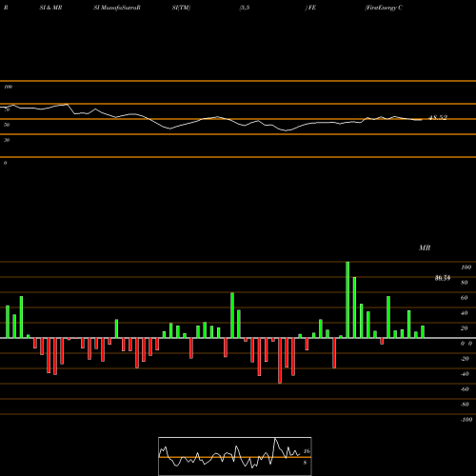
Task: Select the "(FirstEnergy C" company name
Action: coord(384,8)
